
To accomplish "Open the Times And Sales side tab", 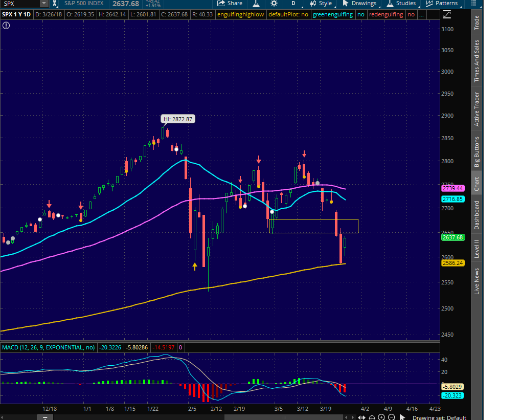I will [x=477, y=61].
